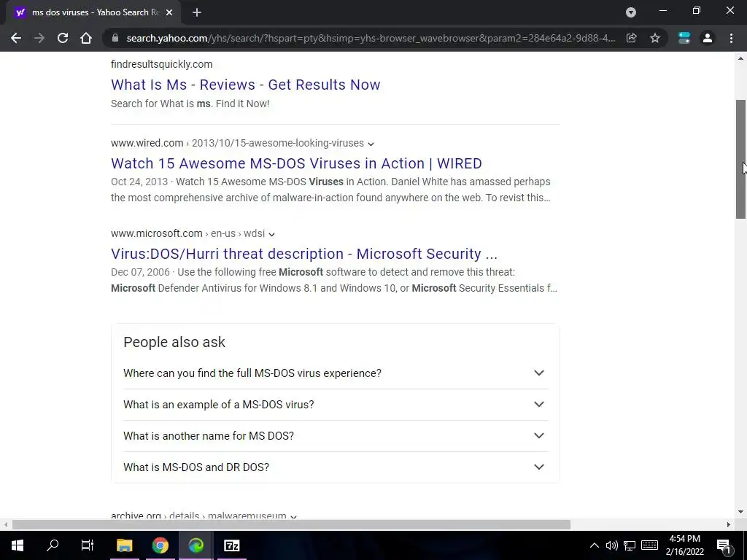Open the network tray icon
The width and height of the screenshot is (747, 560).
pyautogui.click(x=630, y=545)
